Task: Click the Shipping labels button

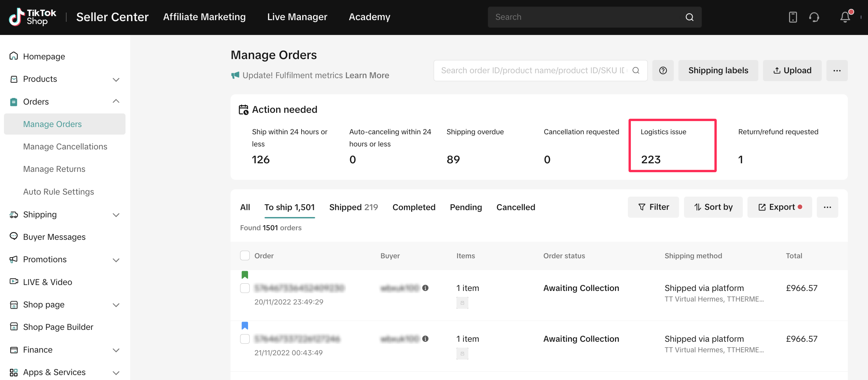Action: [x=718, y=70]
